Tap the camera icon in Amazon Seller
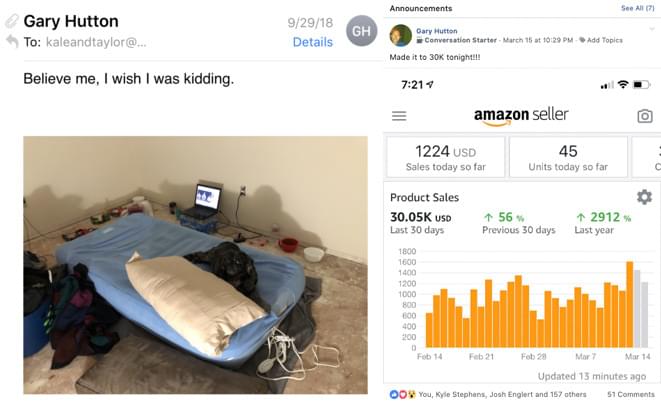The width and height of the screenshot is (661, 405). [x=645, y=116]
